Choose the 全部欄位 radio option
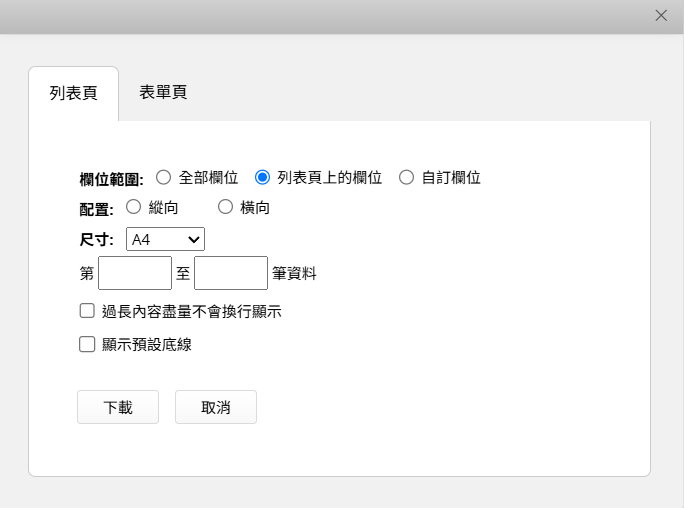The image size is (684, 508). pos(164,177)
